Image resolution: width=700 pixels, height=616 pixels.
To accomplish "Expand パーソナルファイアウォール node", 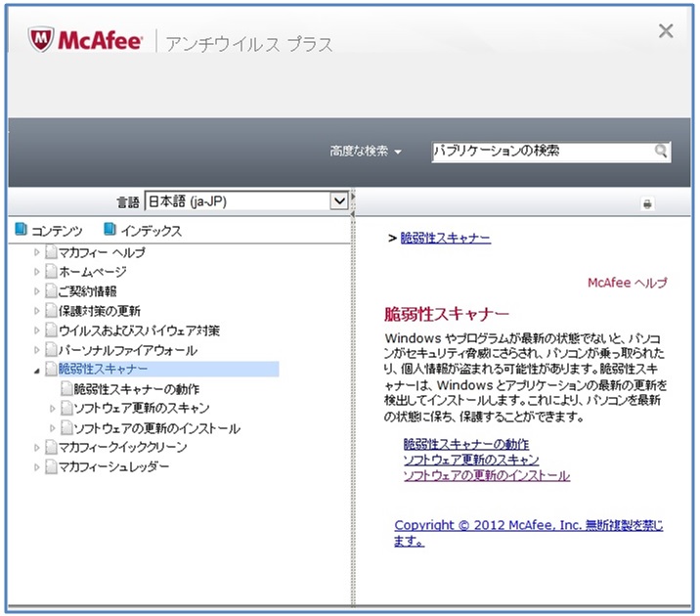I will pyautogui.click(x=36, y=350).
